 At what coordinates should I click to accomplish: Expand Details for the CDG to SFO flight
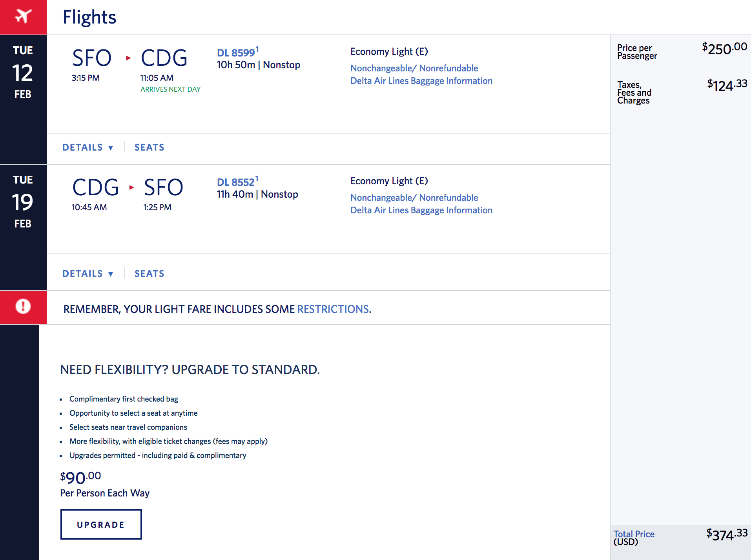(87, 274)
